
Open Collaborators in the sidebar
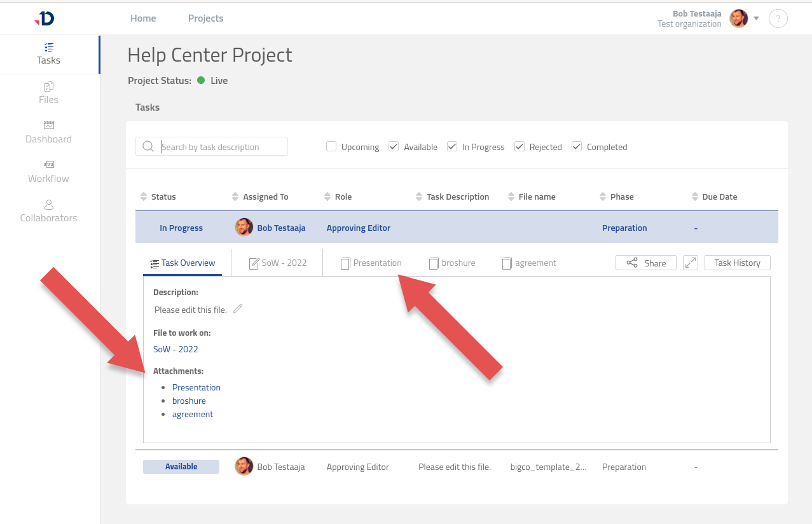[x=48, y=205]
